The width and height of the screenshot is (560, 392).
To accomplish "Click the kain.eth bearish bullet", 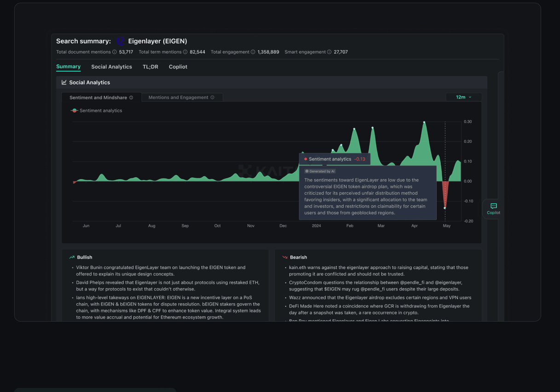I will 379,271.
